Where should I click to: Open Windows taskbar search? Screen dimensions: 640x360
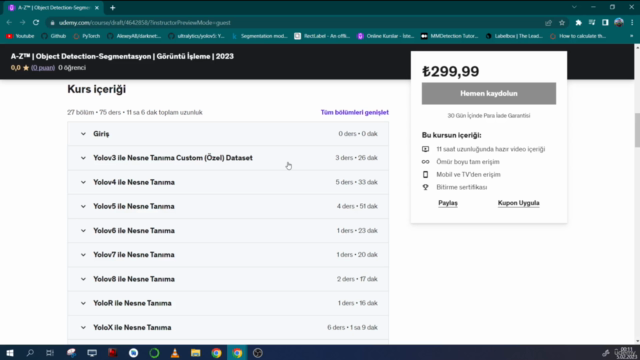(30, 353)
